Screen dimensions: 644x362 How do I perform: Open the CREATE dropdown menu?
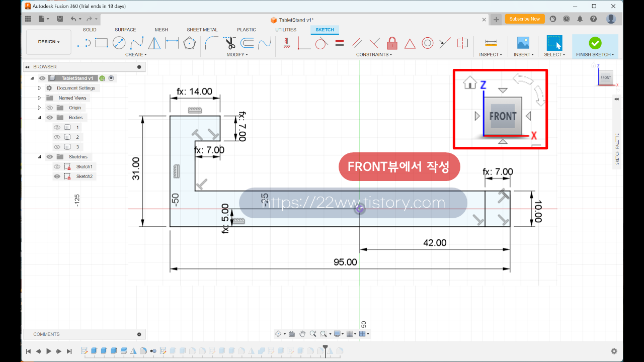pos(136,54)
